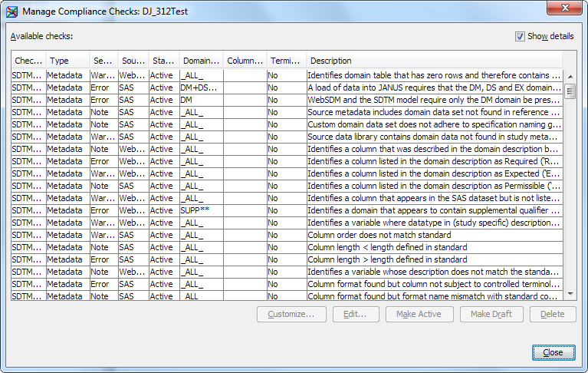Click the 'Available checks:' label

pos(41,36)
